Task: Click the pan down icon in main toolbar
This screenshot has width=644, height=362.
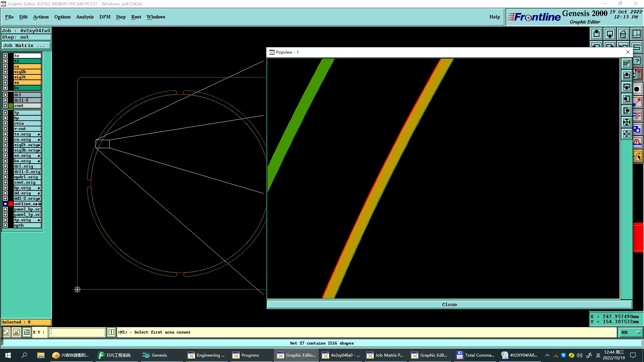Action: (x=610, y=34)
